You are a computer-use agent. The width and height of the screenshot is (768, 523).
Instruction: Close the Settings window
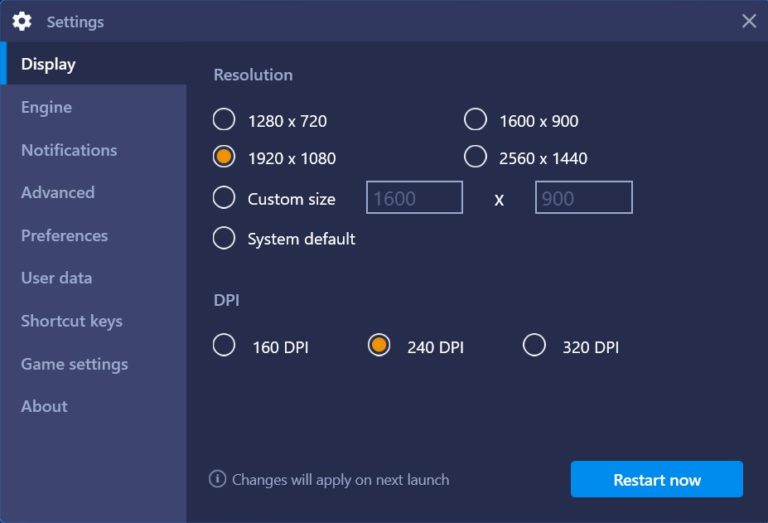[x=749, y=21]
